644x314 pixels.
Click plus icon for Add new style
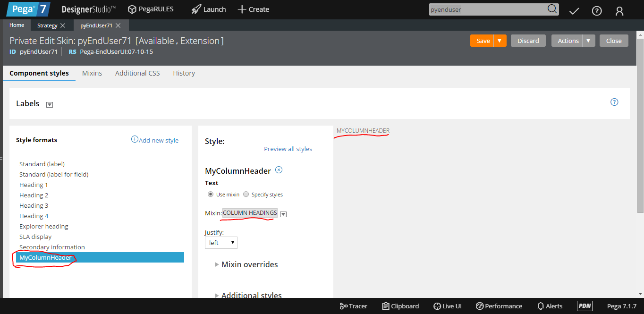point(135,139)
